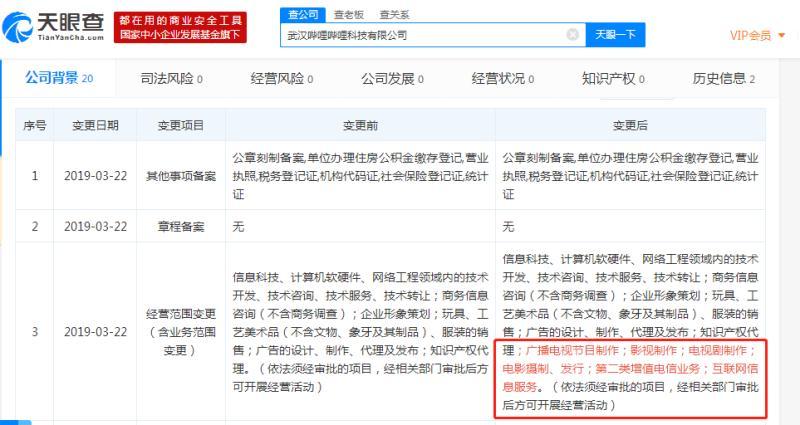Click the 变更项目 column header
Screen dimensions: 800x425
(181, 125)
